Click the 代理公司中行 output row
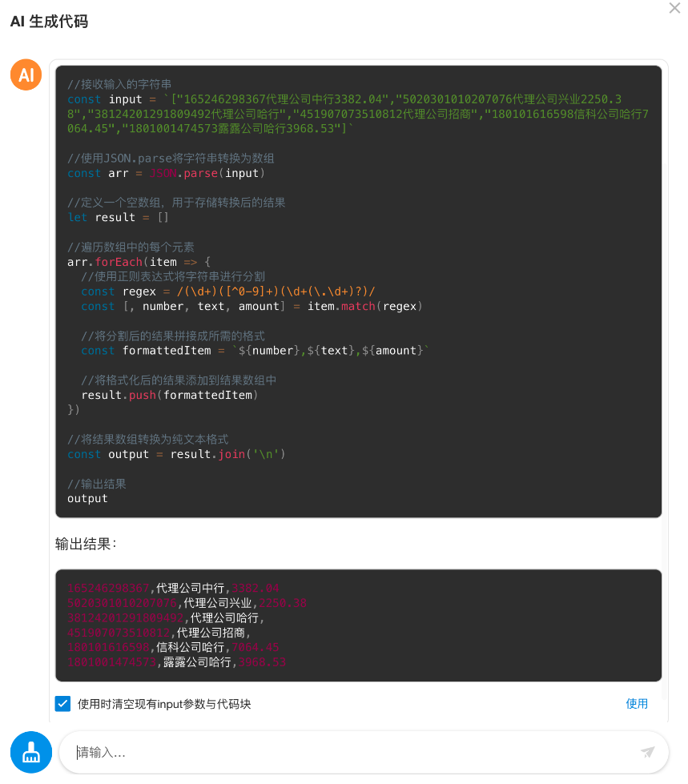Image resolution: width=688 pixels, height=784 pixels. coord(173,588)
